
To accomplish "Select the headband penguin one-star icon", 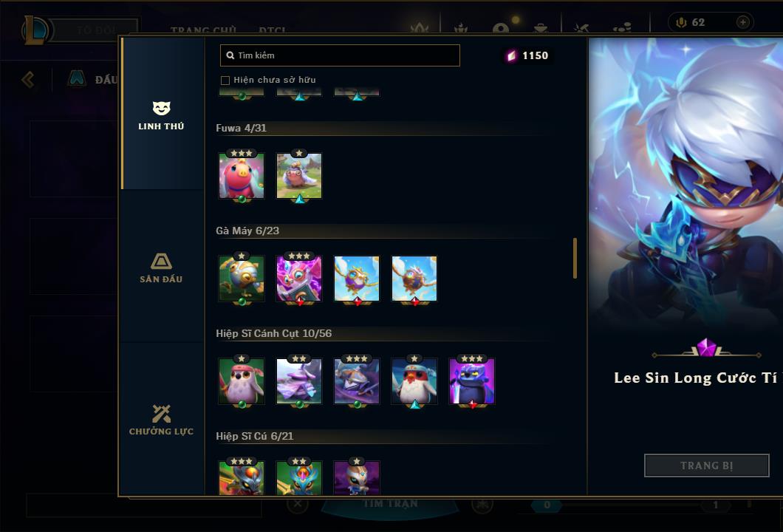I will (414, 381).
